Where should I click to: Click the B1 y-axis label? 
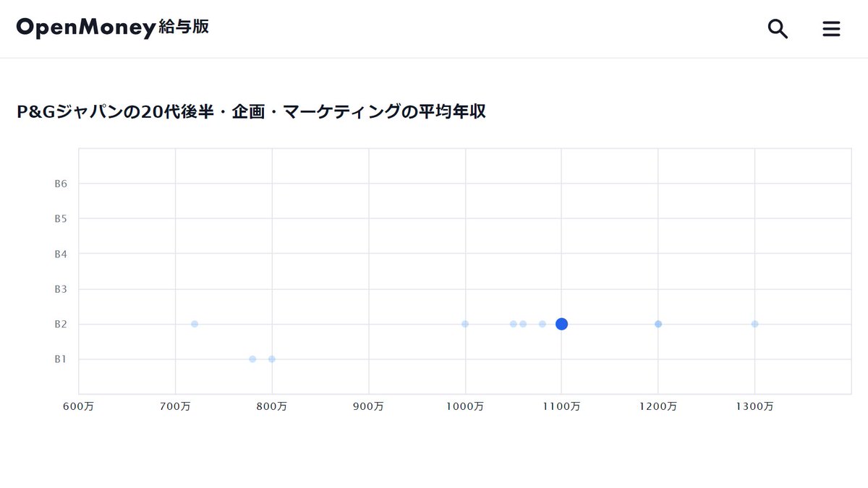coord(61,359)
